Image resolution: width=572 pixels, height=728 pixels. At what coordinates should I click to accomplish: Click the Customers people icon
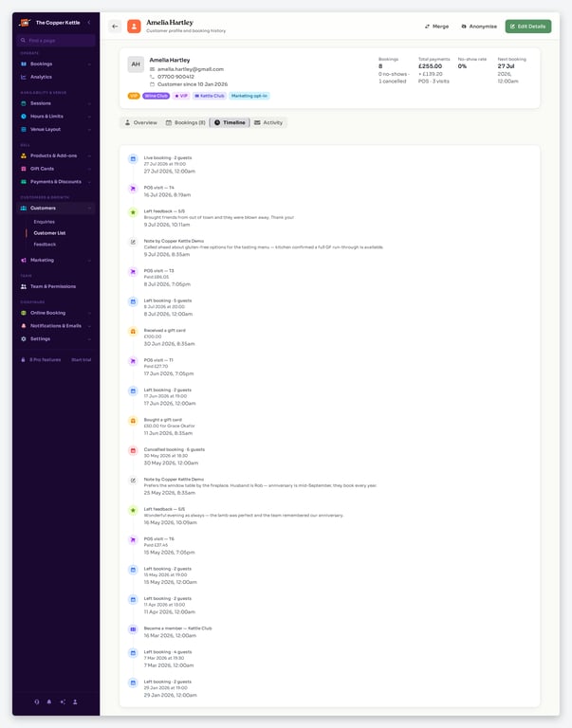pos(24,209)
